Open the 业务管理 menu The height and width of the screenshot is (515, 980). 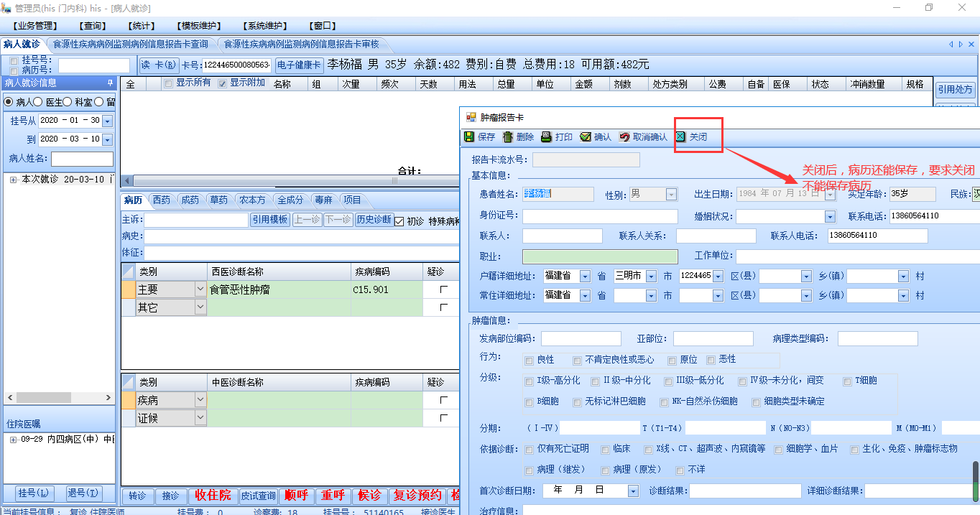click(36, 27)
